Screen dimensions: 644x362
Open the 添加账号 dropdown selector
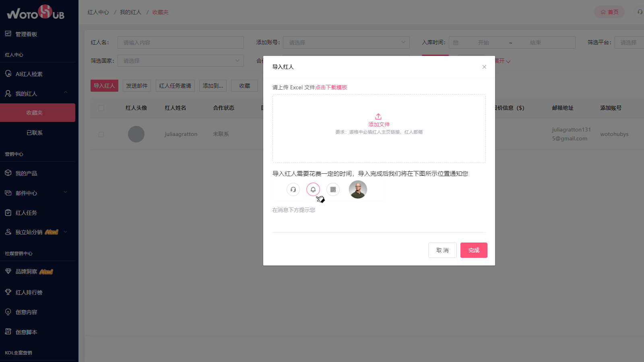tap(346, 42)
